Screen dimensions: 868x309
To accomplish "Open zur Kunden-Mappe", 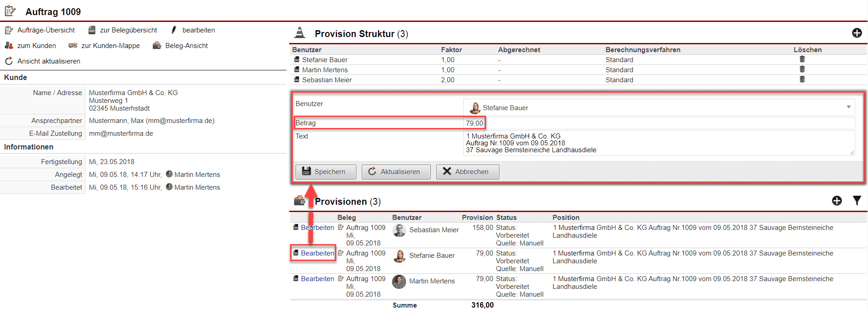I will (111, 46).
